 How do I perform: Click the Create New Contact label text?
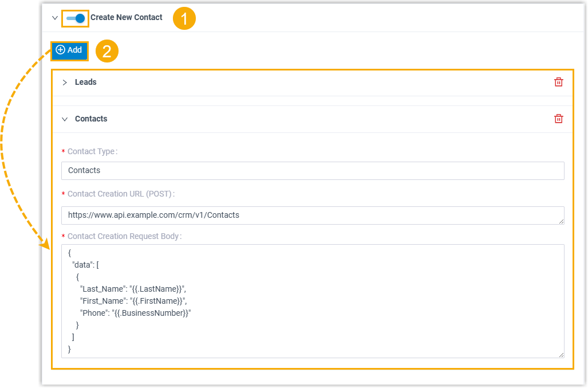127,18
